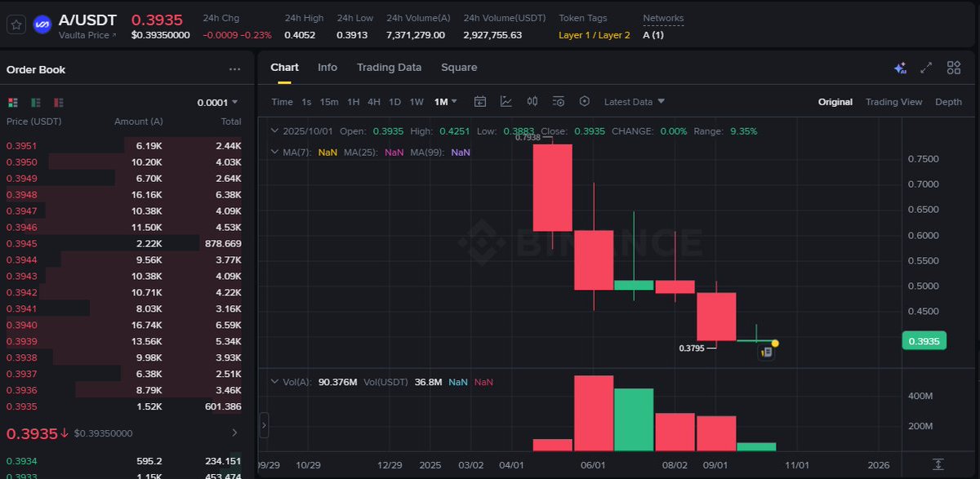The width and height of the screenshot is (980, 479).
Task: Click the Price (USDT) column header
Action: click(x=34, y=122)
